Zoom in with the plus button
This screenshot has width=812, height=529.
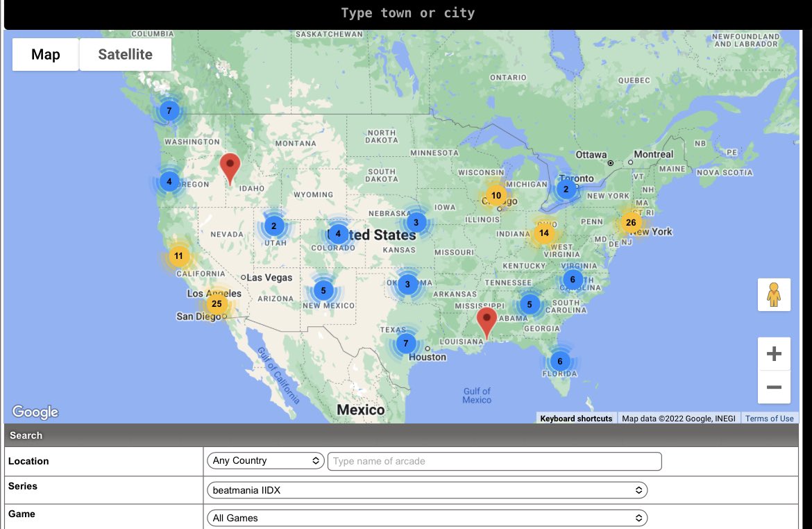774,355
